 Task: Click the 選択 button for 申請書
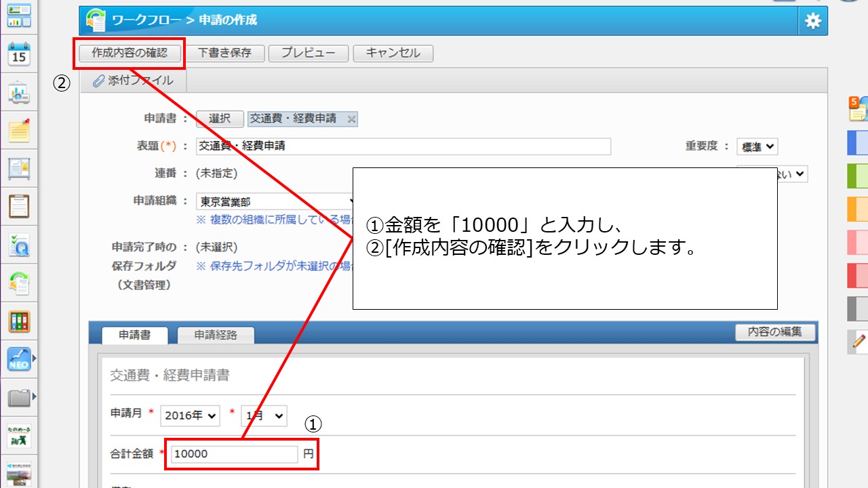click(x=220, y=119)
